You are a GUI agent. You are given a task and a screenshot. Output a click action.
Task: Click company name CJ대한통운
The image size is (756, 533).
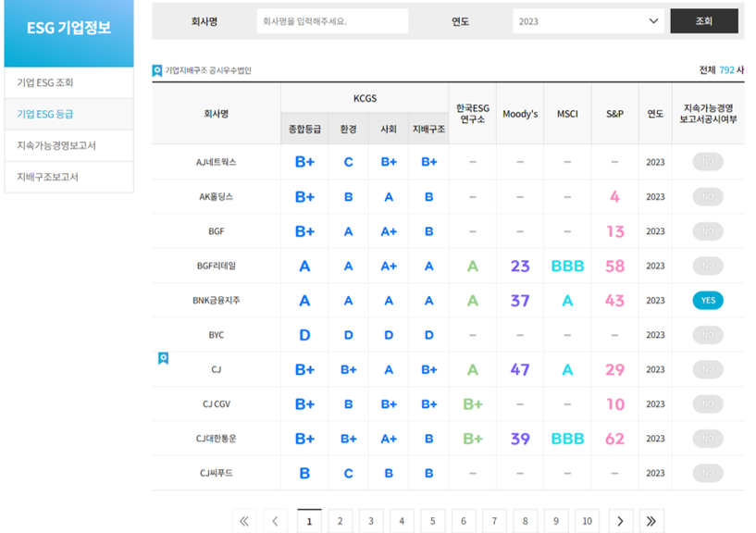pyautogui.click(x=216, y=439)
